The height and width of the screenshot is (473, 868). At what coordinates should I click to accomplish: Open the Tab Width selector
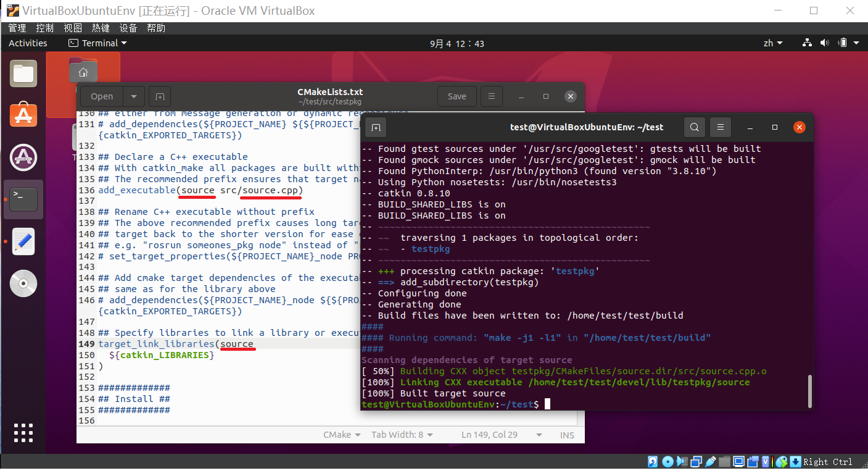pos(402,435)
